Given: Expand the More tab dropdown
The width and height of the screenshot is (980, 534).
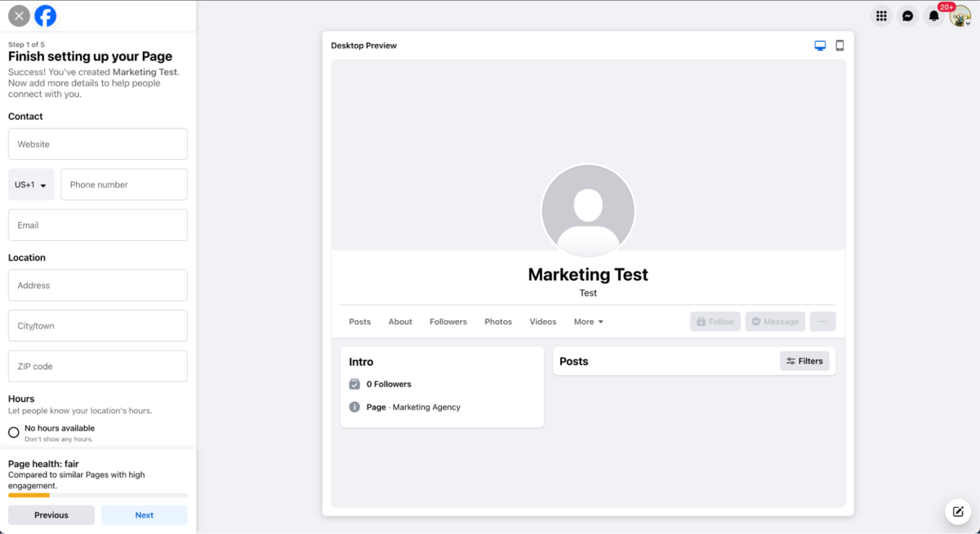Looking at the screenshot, I should pos(589,322).
